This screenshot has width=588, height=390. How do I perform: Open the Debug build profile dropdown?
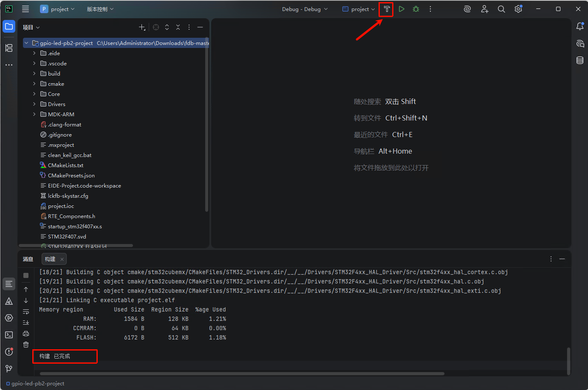click(x=305, y=9)
